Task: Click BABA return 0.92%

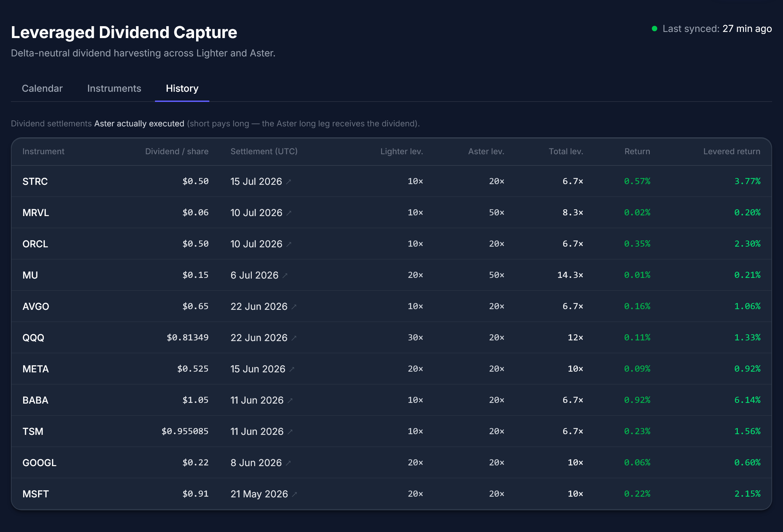Action: coord(637,400)
